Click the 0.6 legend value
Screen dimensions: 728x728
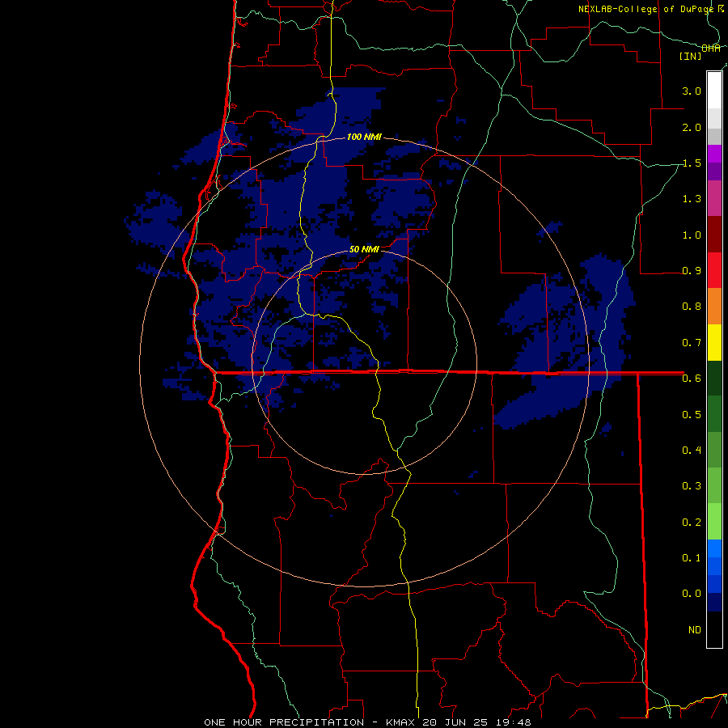coord(692,378)
